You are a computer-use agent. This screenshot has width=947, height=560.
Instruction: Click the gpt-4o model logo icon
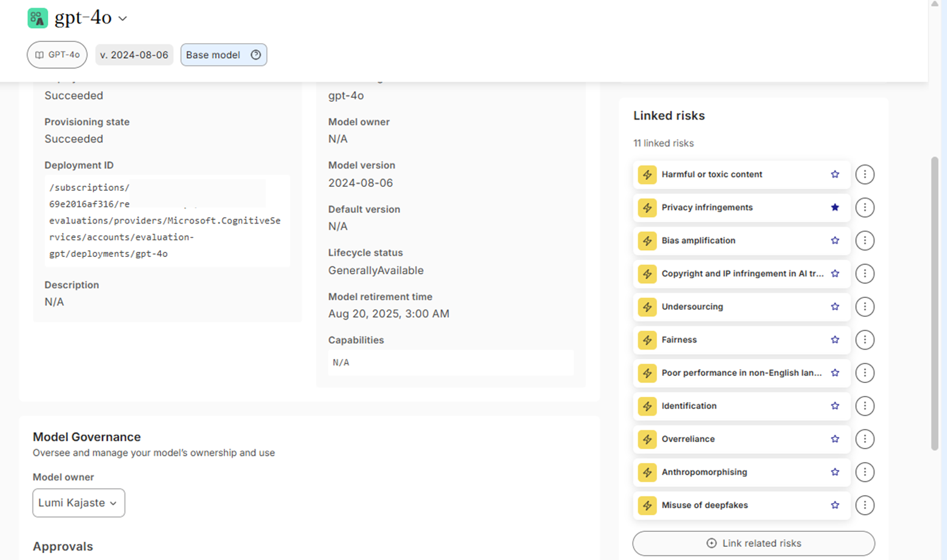[x=37, y=18]
